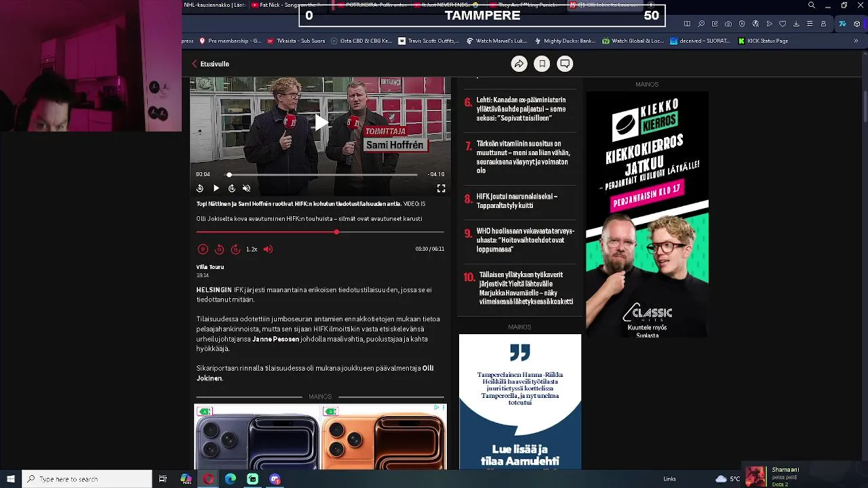
Task: Play the video with the center play button
Action: [321, 122]
